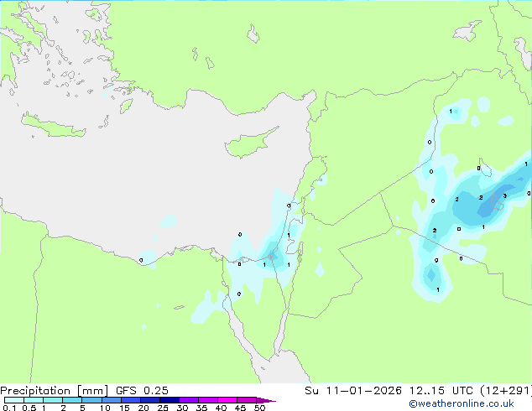Click the 35–40 mm legend color box
This screenshot has width=532, height=411.
tap(208, 400)
